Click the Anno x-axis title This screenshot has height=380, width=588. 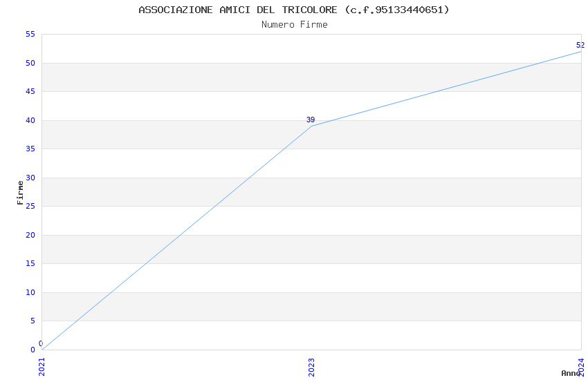click(571, 373)
